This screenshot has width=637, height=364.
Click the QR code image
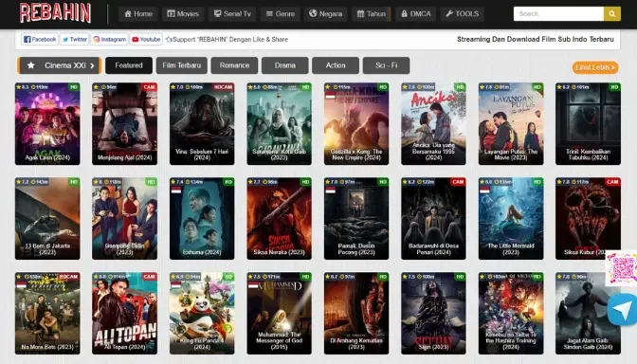(x=621, y=268)
